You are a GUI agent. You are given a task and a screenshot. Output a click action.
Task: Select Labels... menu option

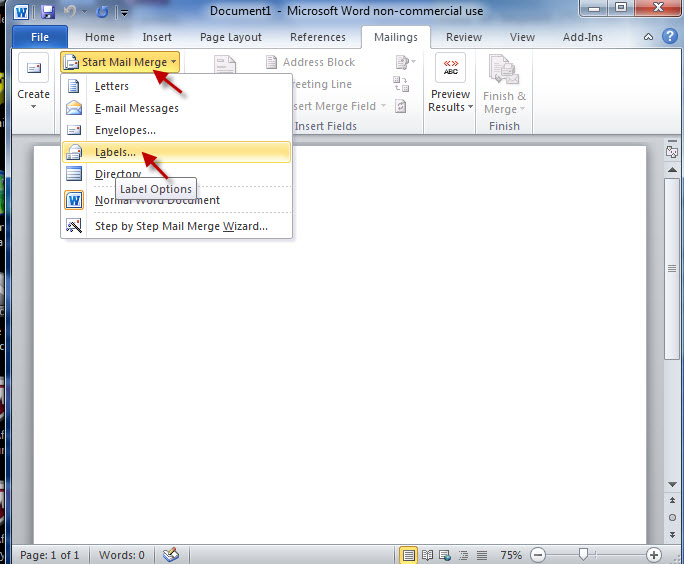[x=177, y=152]
